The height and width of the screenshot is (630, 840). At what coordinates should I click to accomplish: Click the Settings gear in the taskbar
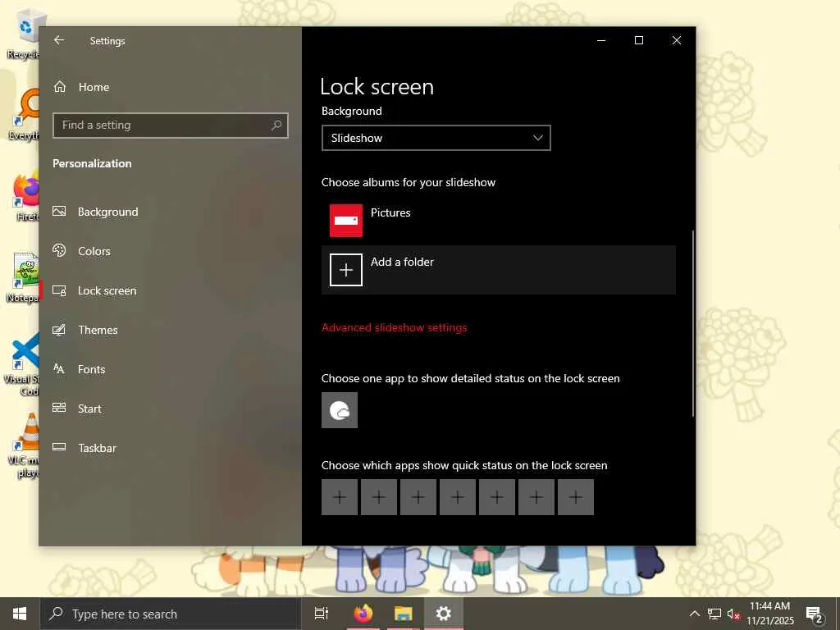pos(444,614)
